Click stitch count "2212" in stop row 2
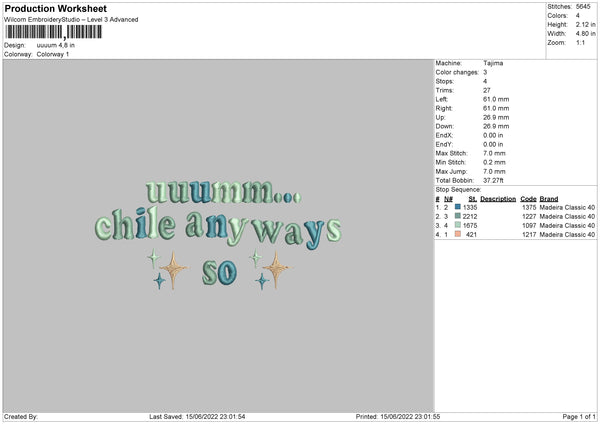Viewport: 600px width, 424px height. point(470,217)
